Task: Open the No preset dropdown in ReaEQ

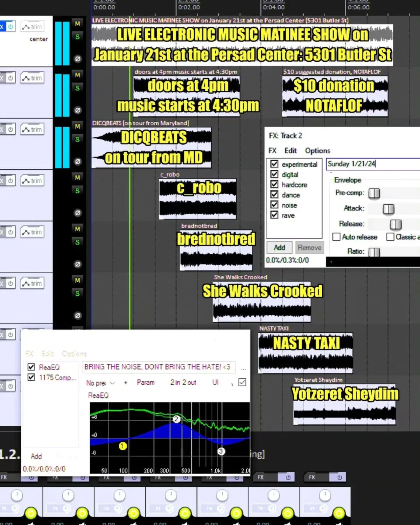Action: click(101, 383)
